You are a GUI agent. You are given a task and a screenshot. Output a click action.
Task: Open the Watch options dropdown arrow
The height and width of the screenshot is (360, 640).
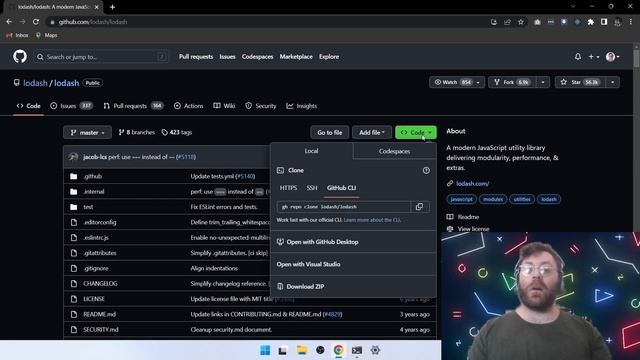point(478,82)
